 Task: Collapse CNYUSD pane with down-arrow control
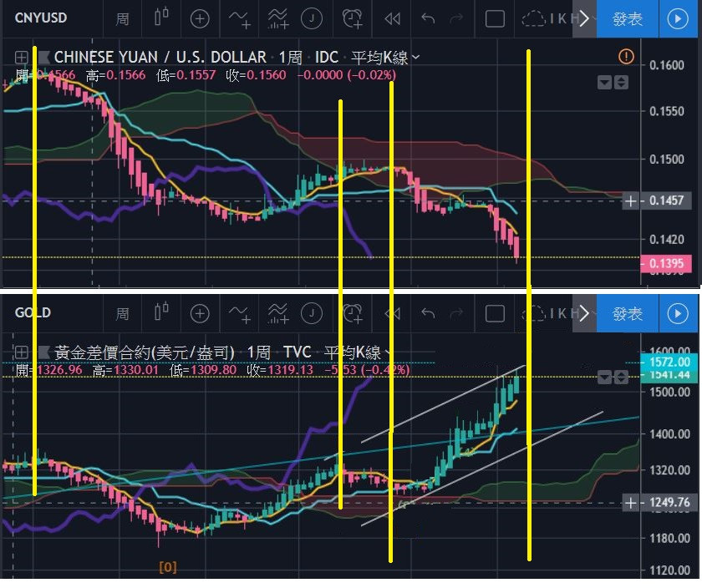point(604,83)
